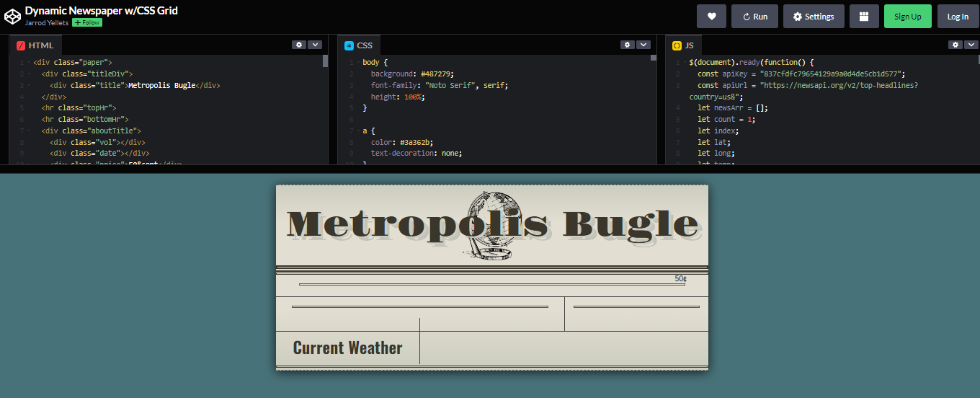Click the let long; JS line
The width and height of the screenshot is (980, 398).
click(716, 153)
